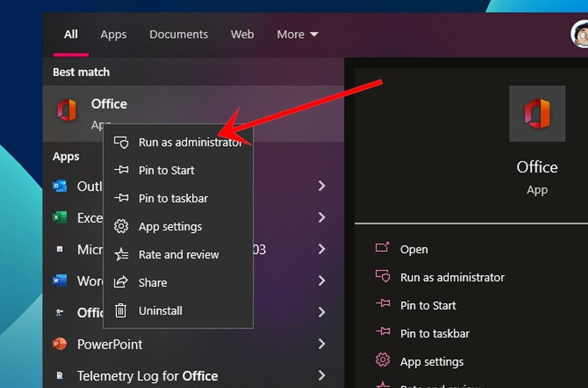Select the Office best match title text
Image resolution: width=588 pixels, height=388 pixels.
108,104
